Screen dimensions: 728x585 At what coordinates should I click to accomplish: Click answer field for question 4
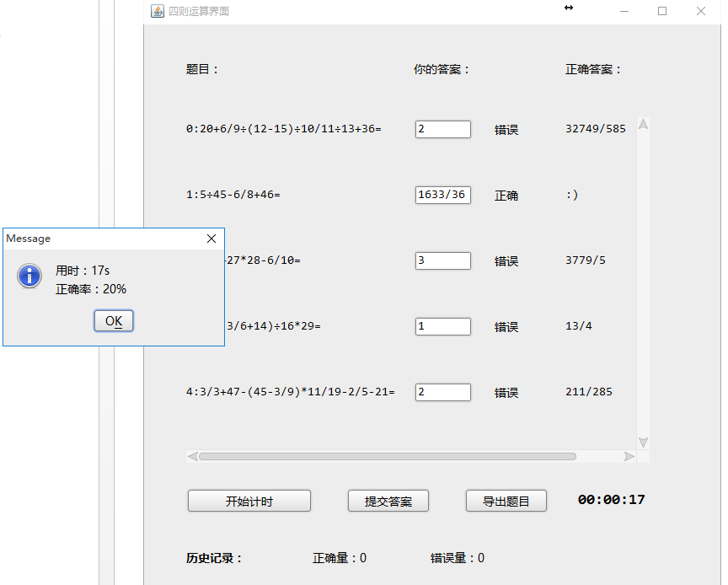pyautogui.click(x=443, y=392)
